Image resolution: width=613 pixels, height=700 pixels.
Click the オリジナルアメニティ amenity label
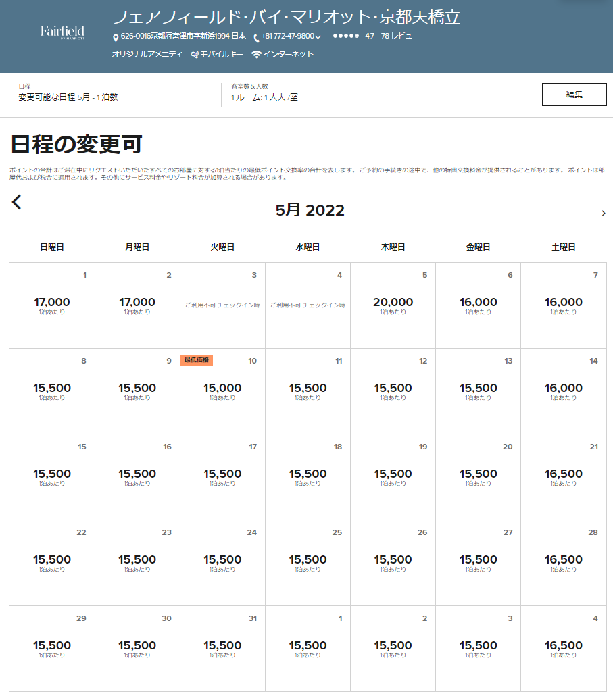(147, 55)
